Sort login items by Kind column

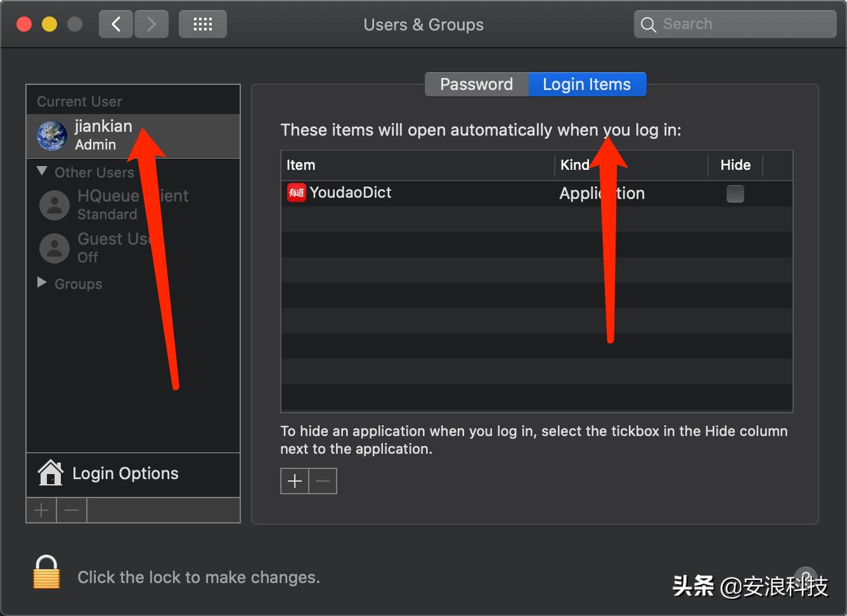630,165
